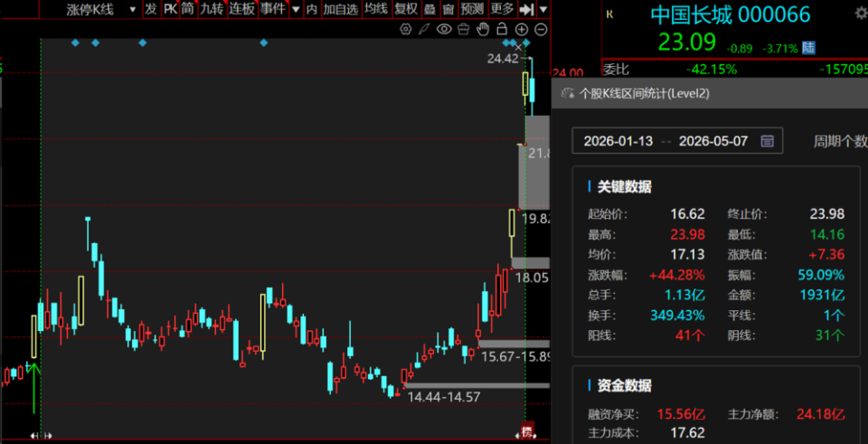868x444 pixels.
Task: Click the 涨跌幅 value +44.28%
Action: coord(679,275)
